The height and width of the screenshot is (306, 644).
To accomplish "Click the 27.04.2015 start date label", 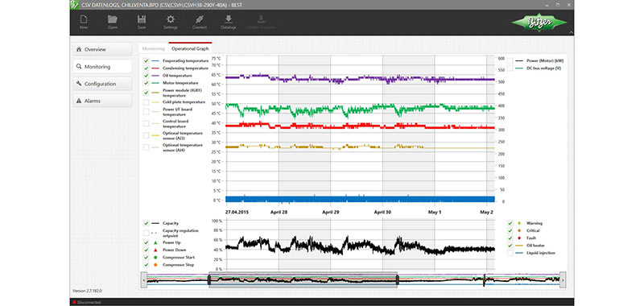I will (x=237, y=213).
